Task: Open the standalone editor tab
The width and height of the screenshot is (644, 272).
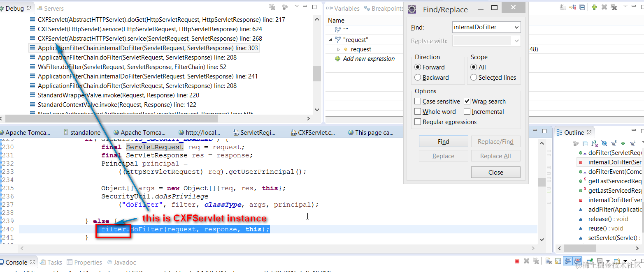Action: point(81,133)
